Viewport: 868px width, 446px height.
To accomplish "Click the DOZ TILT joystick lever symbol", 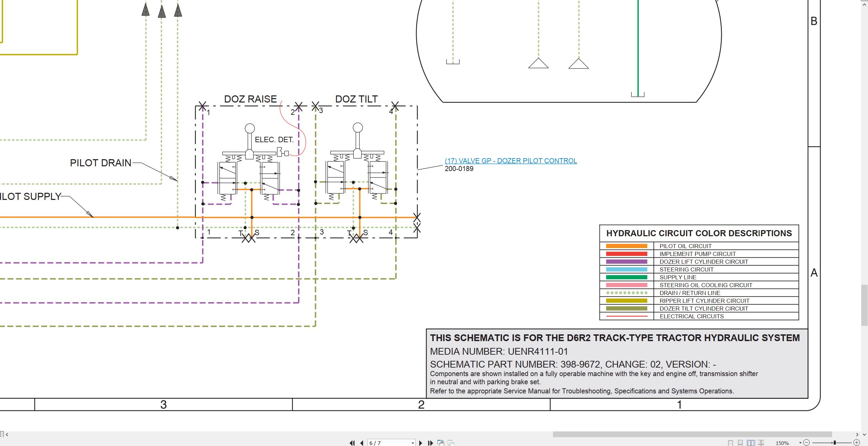I will tap(357, 140).
